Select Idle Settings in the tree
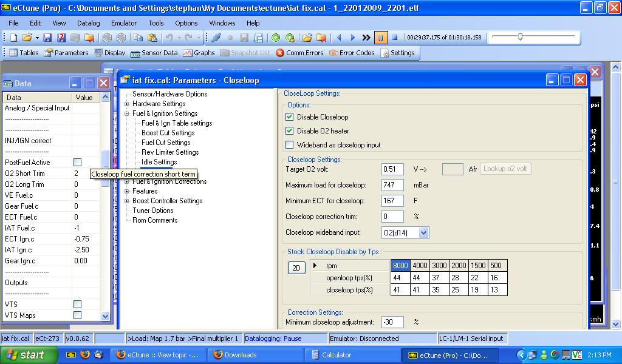Viewport: 622px width, 364px height. click(159, 162)
